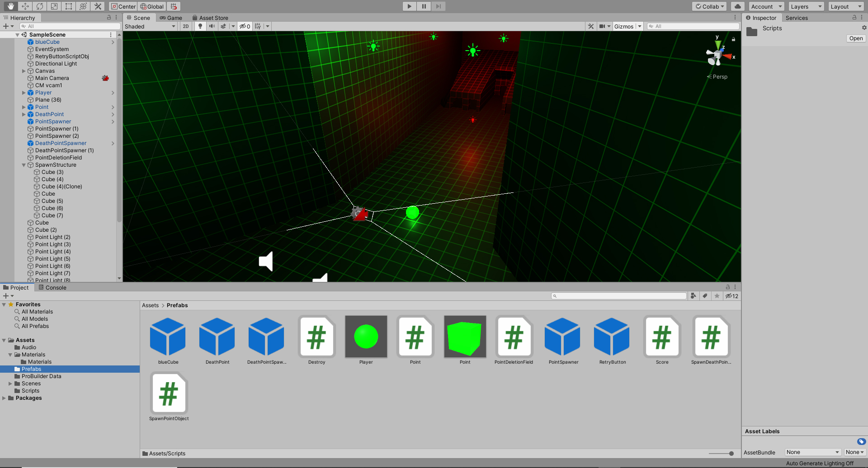This screenshot has width=868, height=468.
Task: Select the Rotate tool
Action: (40, 6)
